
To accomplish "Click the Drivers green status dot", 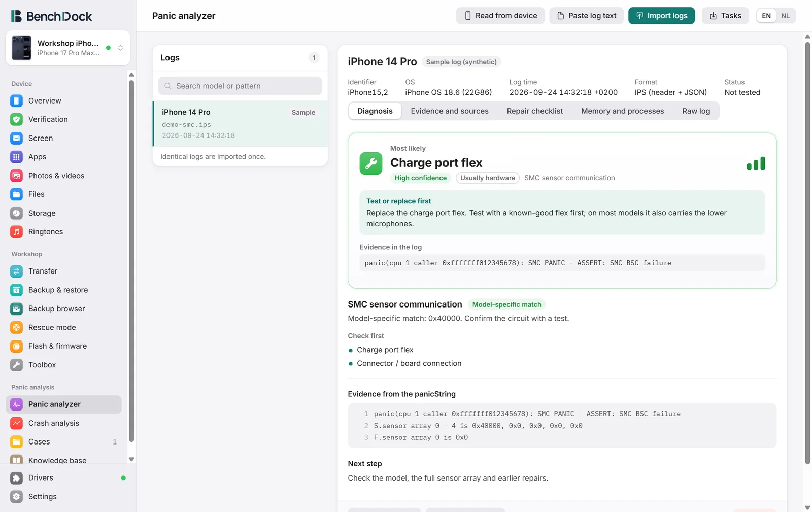I will pyautogui.click(x=123, y=478).
